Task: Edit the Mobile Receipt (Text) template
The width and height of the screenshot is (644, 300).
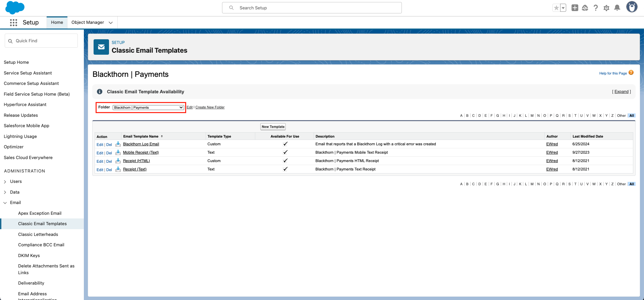Action: coord(100,153)
